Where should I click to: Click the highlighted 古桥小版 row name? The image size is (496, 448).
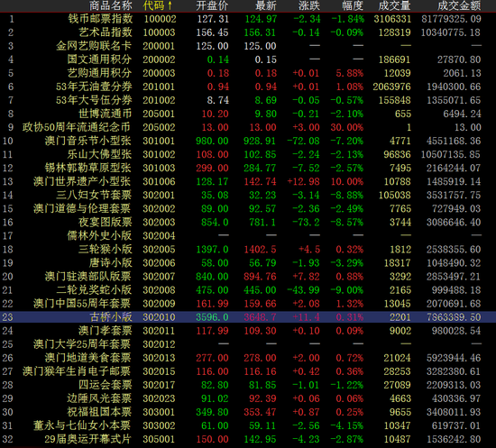[x=111, y=317]
